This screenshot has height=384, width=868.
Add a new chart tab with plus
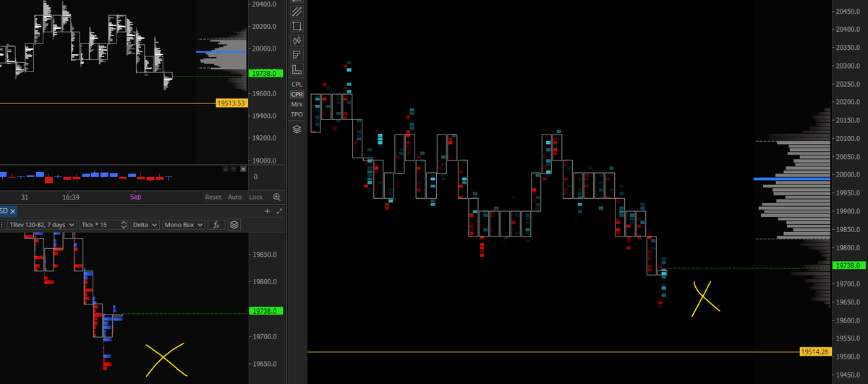point(267,211)
